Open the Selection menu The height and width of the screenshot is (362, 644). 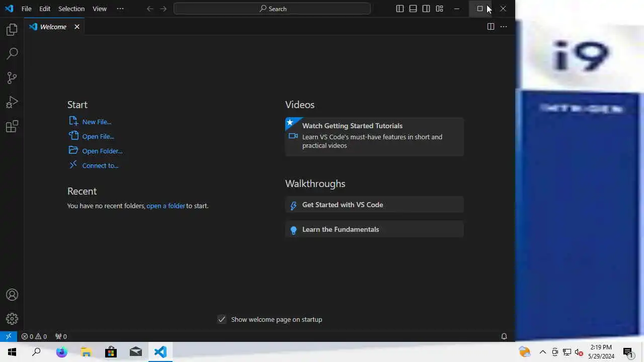coord(71,9)
